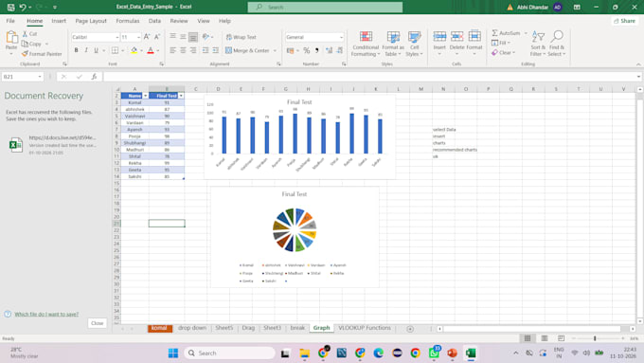Click the Share button

(x=624, y=21)
